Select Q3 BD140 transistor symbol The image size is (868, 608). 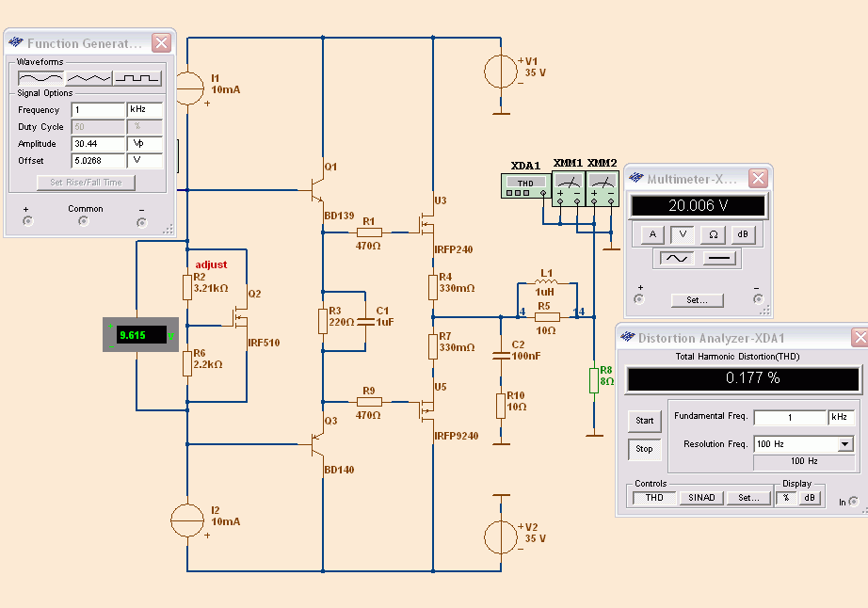(316, 443)
